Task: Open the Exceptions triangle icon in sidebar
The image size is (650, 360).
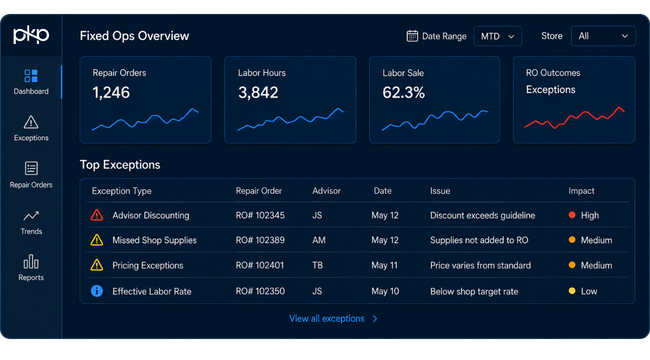Action: click(x=31, y=122)
